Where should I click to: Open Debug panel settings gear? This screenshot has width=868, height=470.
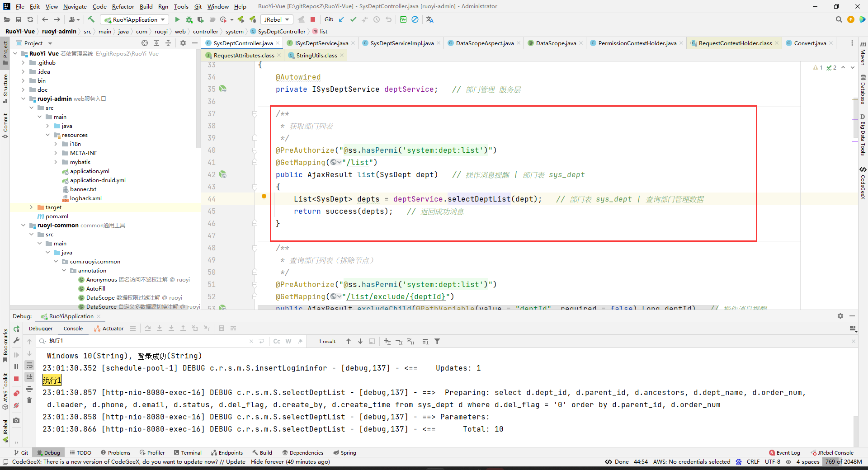840,316
